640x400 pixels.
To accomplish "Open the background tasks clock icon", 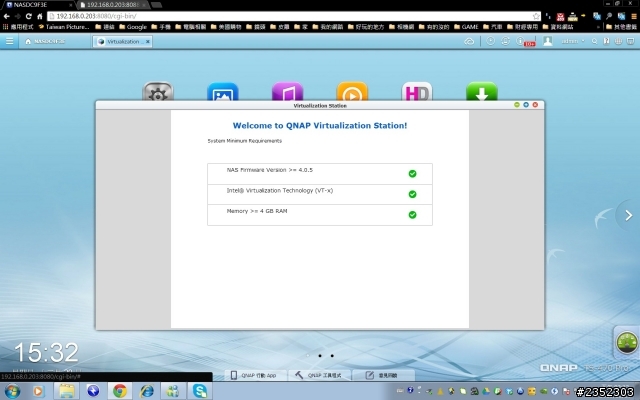I will pos(491,41).
